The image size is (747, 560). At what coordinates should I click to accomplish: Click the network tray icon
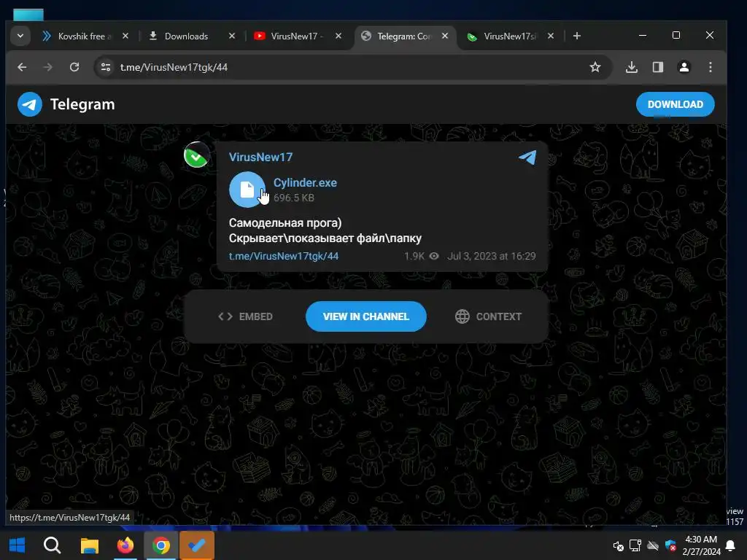(635, 545)
